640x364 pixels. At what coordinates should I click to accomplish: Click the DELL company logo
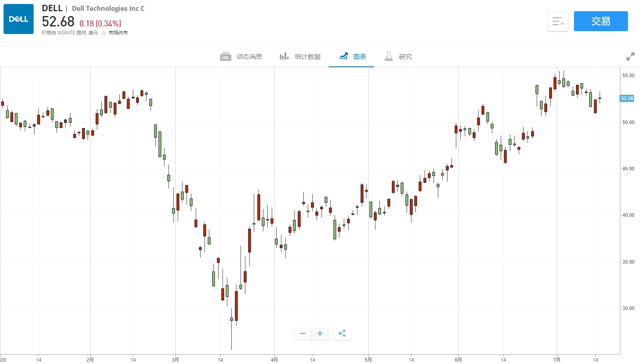pos(18,19)
